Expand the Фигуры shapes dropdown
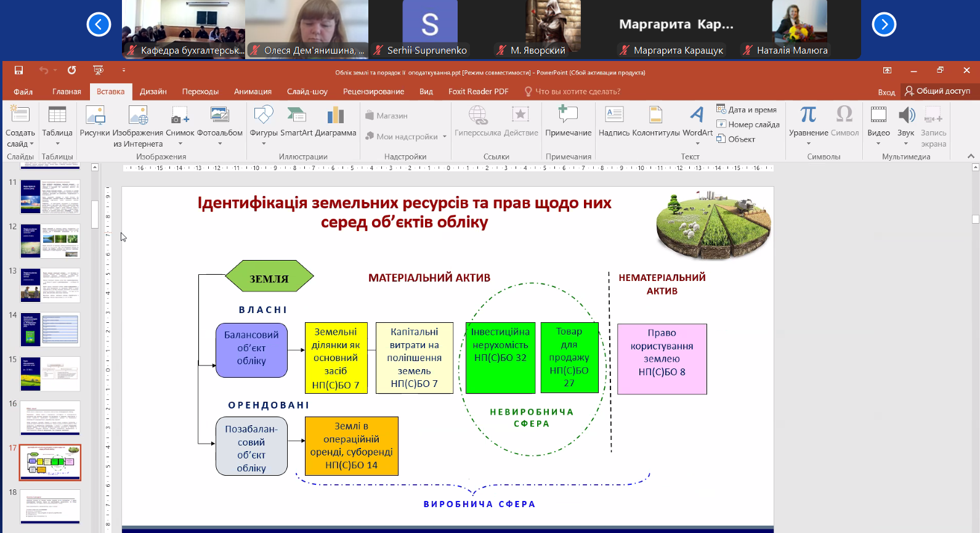Screen dimensions: 980x533 point(264,144)
